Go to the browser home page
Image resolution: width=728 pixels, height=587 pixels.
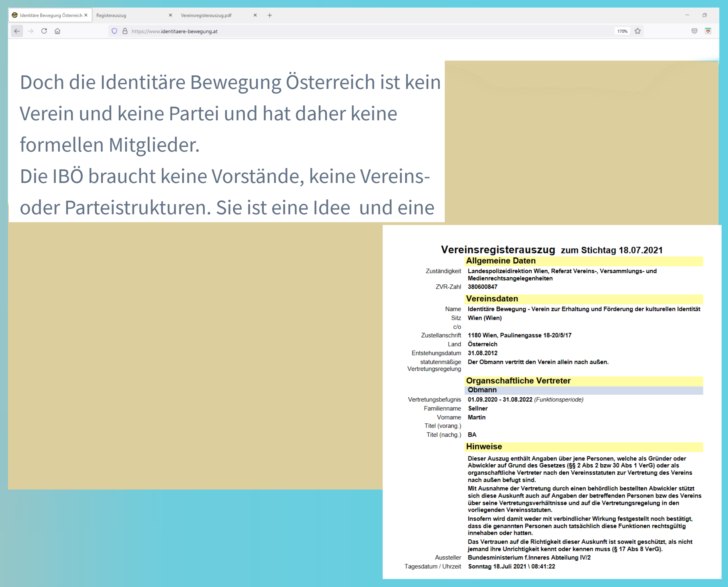click(x=57, y=31)
